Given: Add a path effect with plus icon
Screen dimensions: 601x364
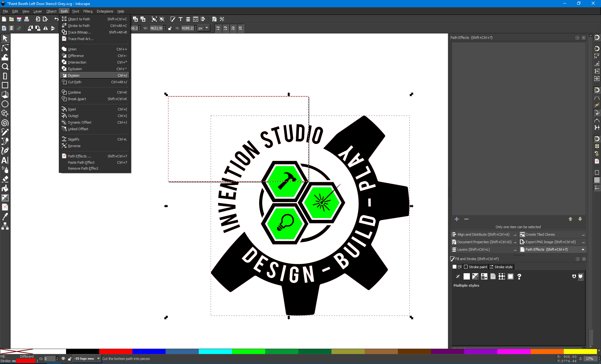Looking at the screenshot, I should click(457, 219).
